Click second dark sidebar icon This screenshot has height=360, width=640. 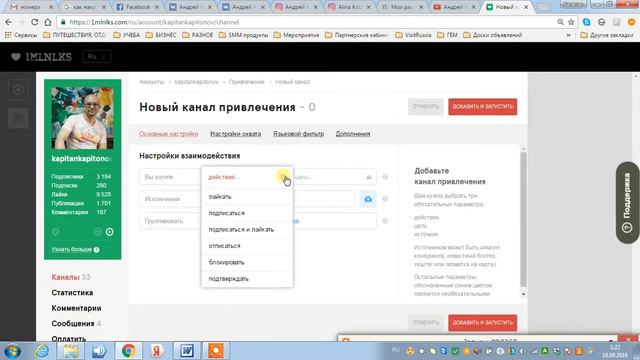(18, 118)
